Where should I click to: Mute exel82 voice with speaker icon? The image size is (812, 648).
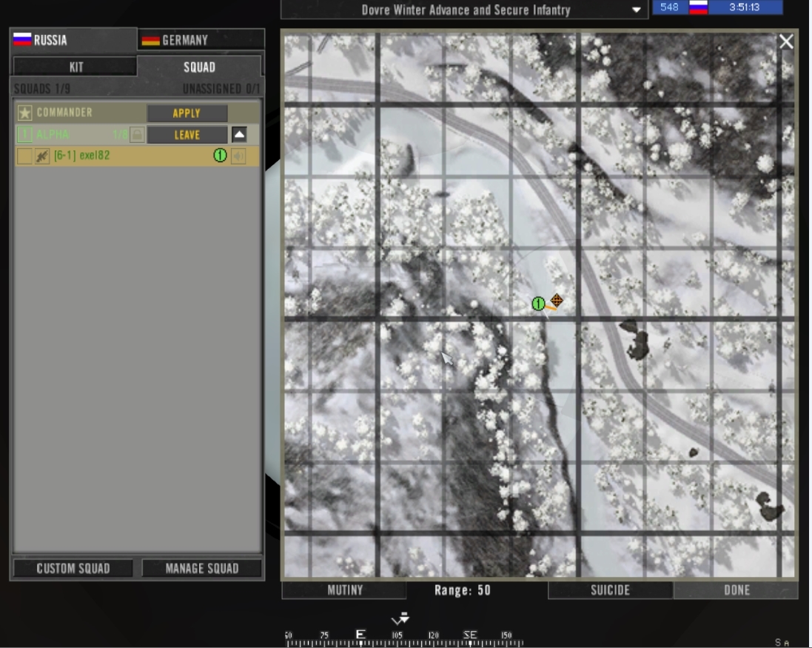(239, 156)
